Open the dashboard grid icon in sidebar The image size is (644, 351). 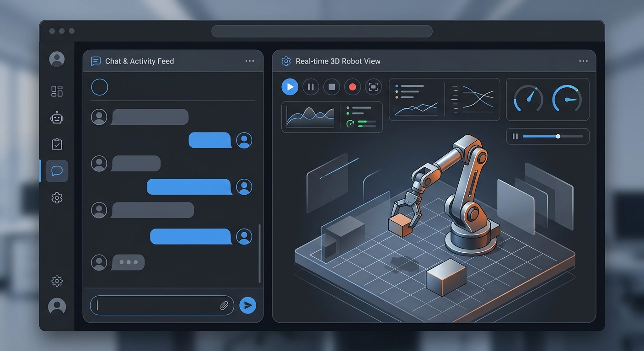coord(57,91)
